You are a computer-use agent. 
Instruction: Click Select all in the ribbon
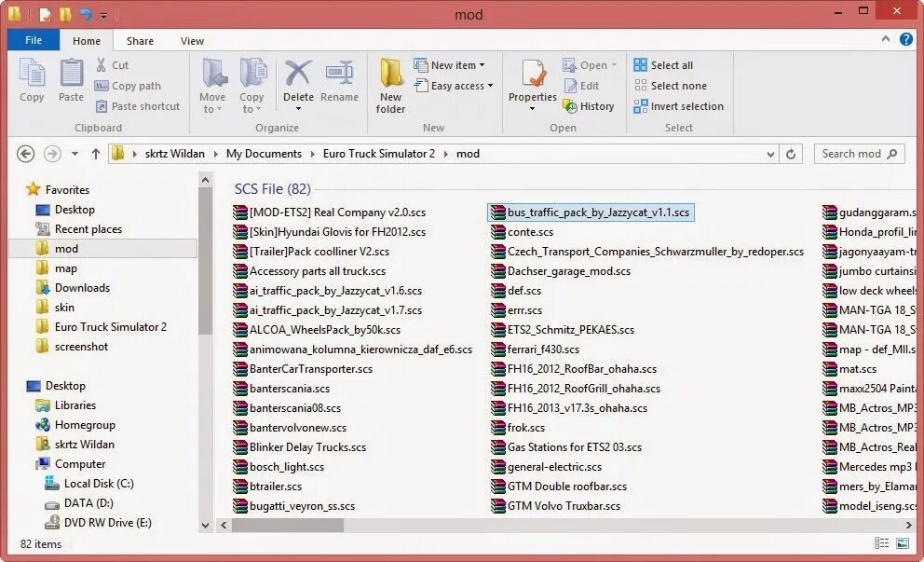[x=663, y=65]
